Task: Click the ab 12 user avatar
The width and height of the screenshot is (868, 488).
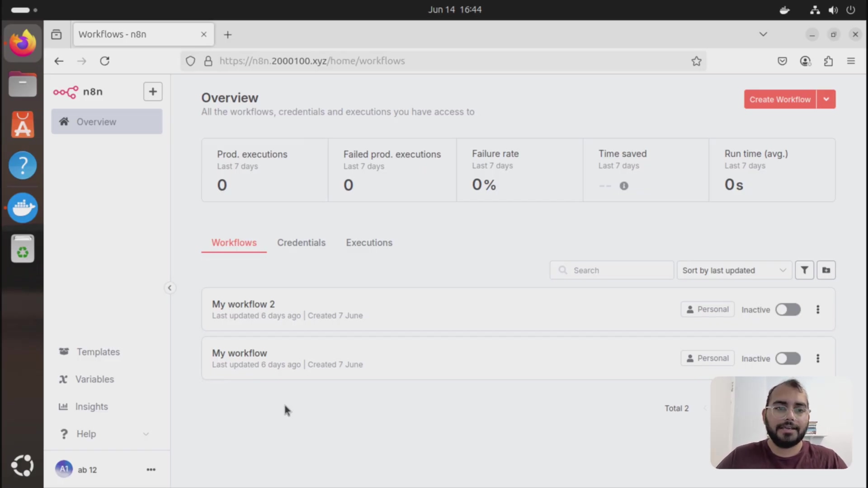Action: click(x=64, y=469)
